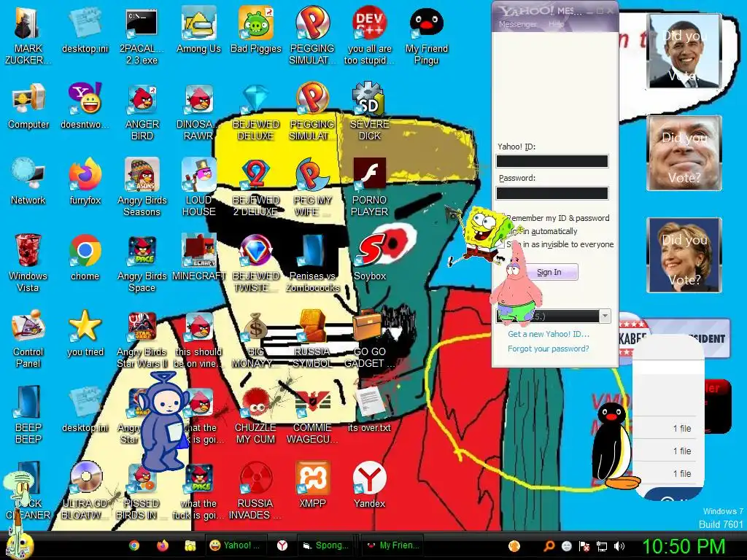
Task: Launch the XMPP desktop icon
Action: coord(312,484)
